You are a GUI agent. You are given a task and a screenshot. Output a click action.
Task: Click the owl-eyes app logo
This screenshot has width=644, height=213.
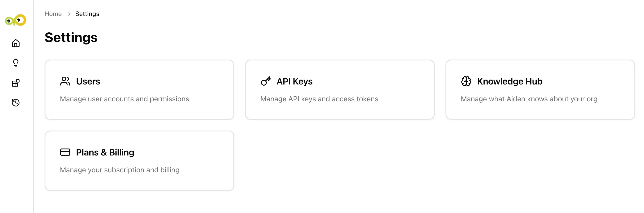tap(16, 20)
